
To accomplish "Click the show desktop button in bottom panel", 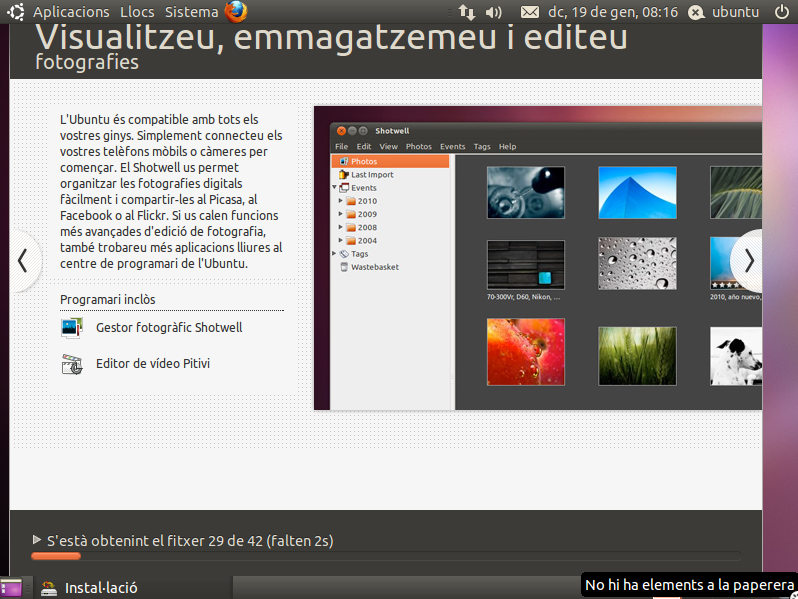I will pyautogui.click(x=11, y=588).
